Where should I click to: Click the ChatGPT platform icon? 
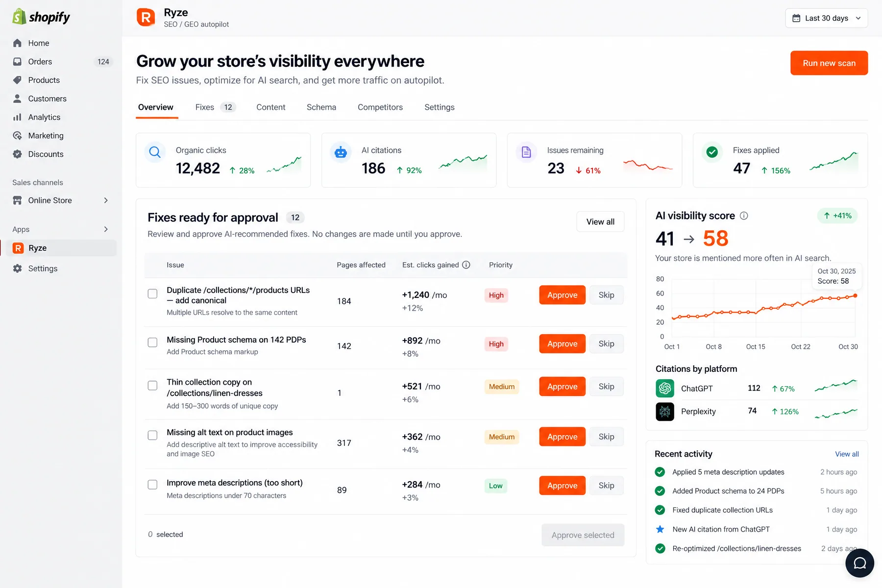[665, 389]
